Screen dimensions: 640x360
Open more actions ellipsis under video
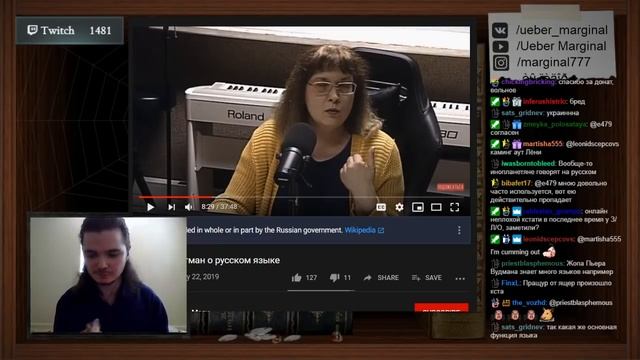460,278
